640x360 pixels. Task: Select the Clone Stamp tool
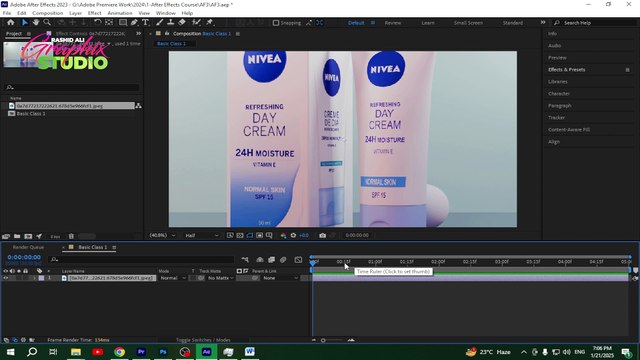(x=171, y=22)
